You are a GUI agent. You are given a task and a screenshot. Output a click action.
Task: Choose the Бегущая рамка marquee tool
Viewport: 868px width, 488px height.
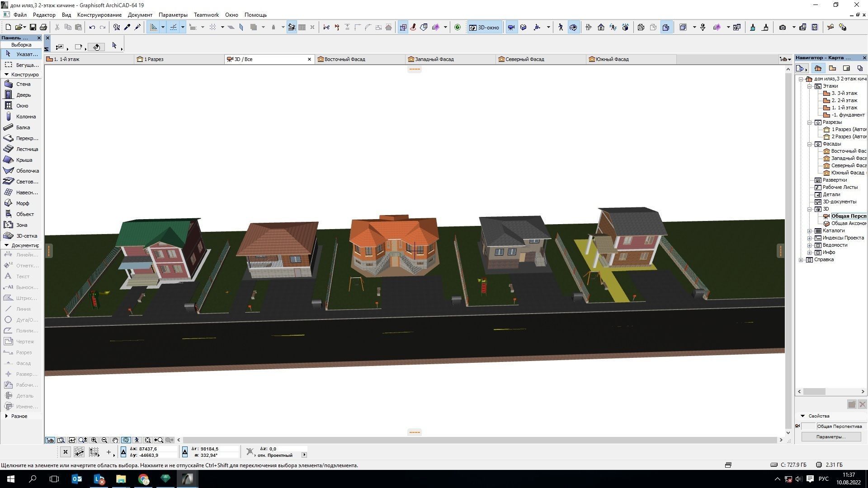pyautogui.click(x=21, y=65)
